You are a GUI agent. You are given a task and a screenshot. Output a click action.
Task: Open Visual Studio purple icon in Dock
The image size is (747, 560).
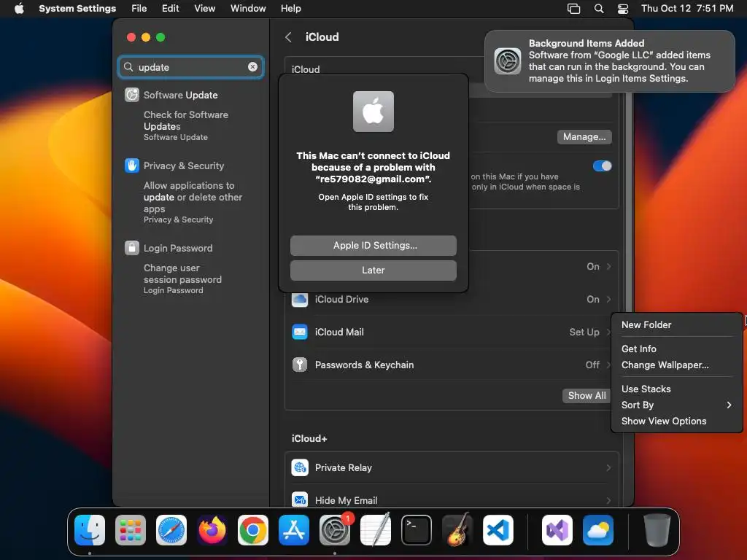click(x=557, y=530)
